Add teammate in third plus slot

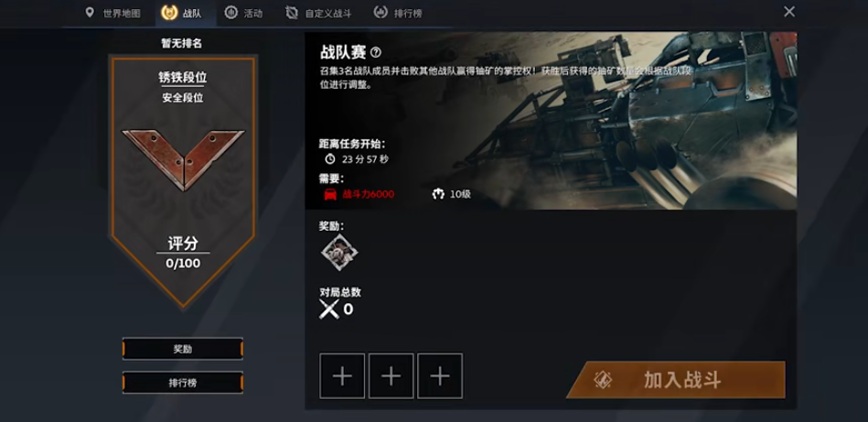(440, 376)
